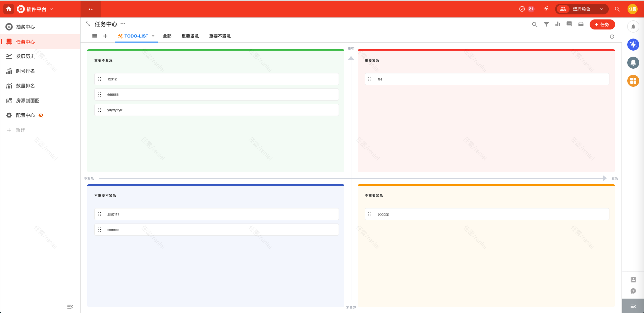Screen dimensions: 644x313
Task: Click the red 任务 add button
Action: click(602, 24)
